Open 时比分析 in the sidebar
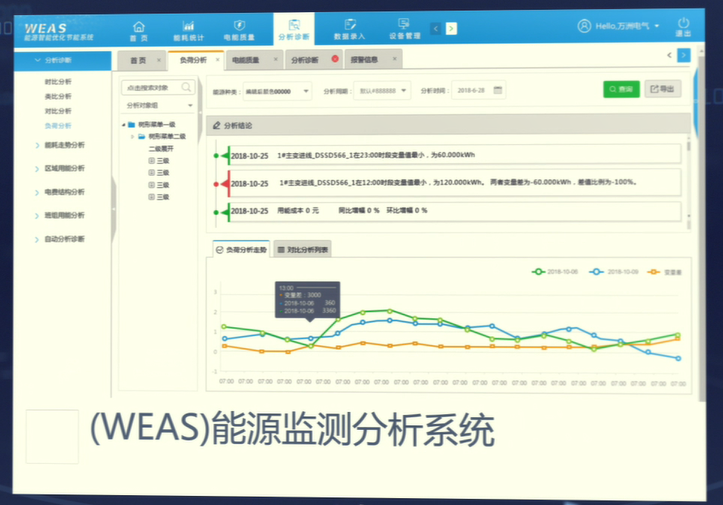 [x=58, y=82]
